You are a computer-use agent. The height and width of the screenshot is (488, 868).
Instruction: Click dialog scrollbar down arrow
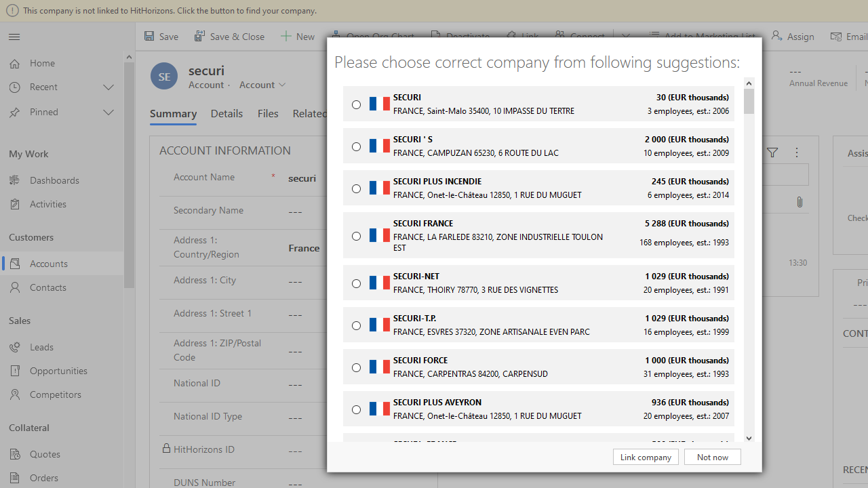click(749, 439)
